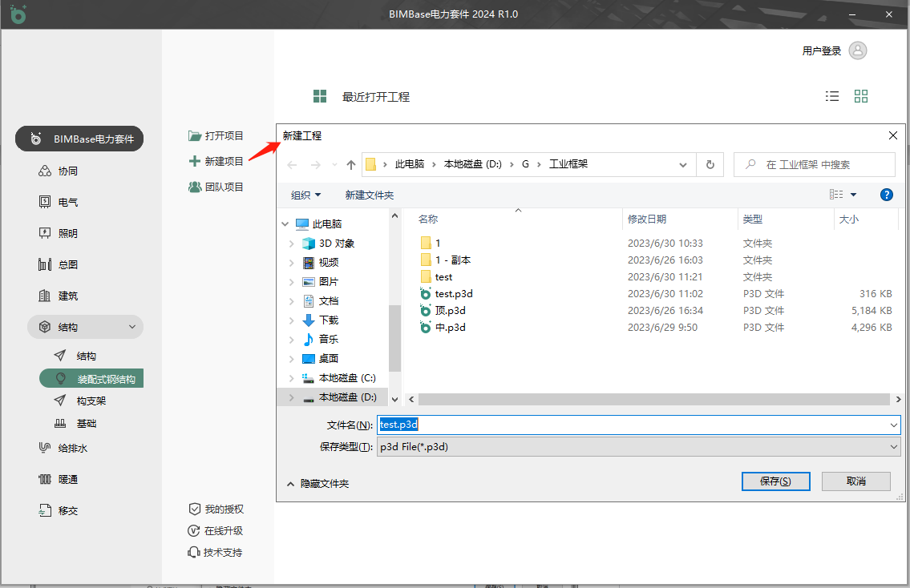910x588 pixels.
Task: Select the test folder
Action: point(443,276)
